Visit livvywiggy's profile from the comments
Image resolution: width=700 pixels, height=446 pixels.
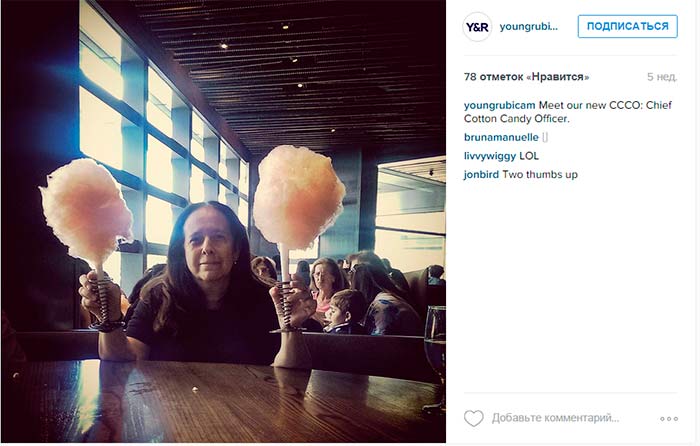pyautogui.click(x=490, y=156)
